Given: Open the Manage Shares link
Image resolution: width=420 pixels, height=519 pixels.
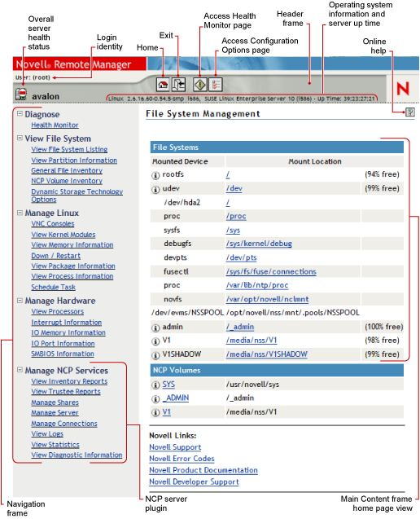Looking at the screenshot, I should click(x=55, y=402).
